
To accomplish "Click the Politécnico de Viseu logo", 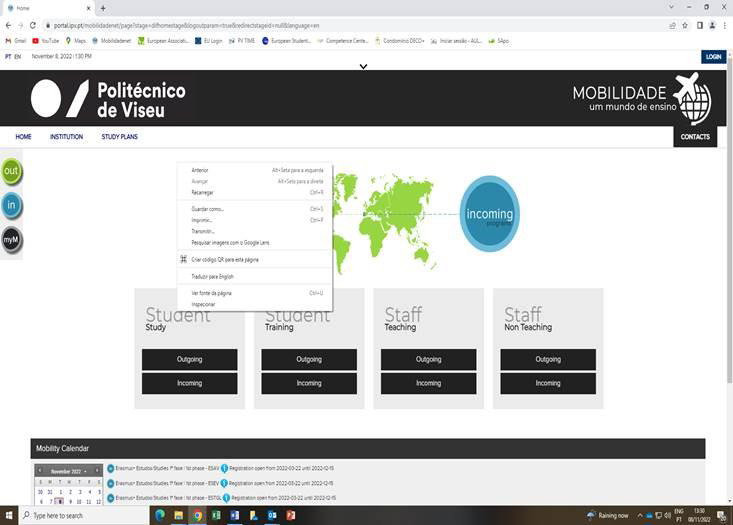I will tap(108, 100).
